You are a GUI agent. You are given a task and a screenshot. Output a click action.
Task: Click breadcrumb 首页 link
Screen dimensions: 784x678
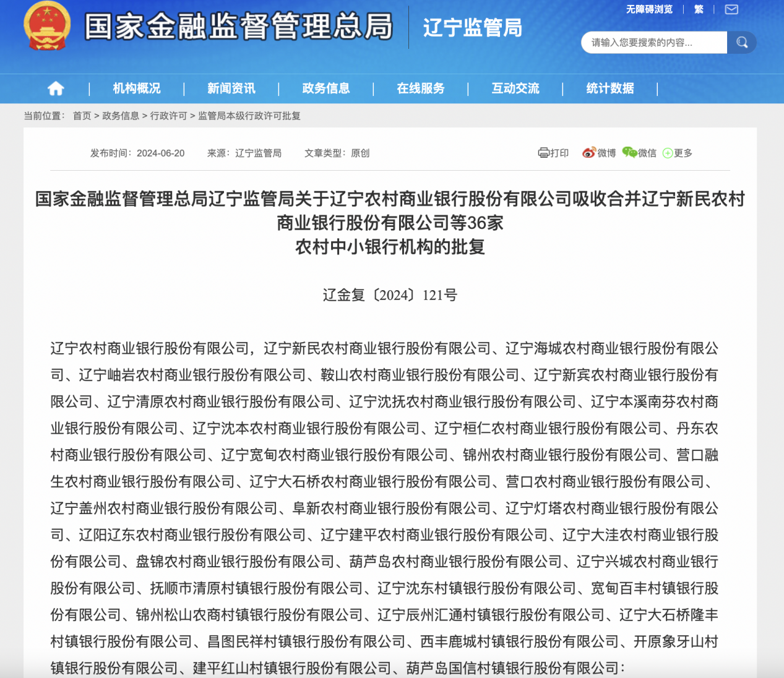pos(82,116)
